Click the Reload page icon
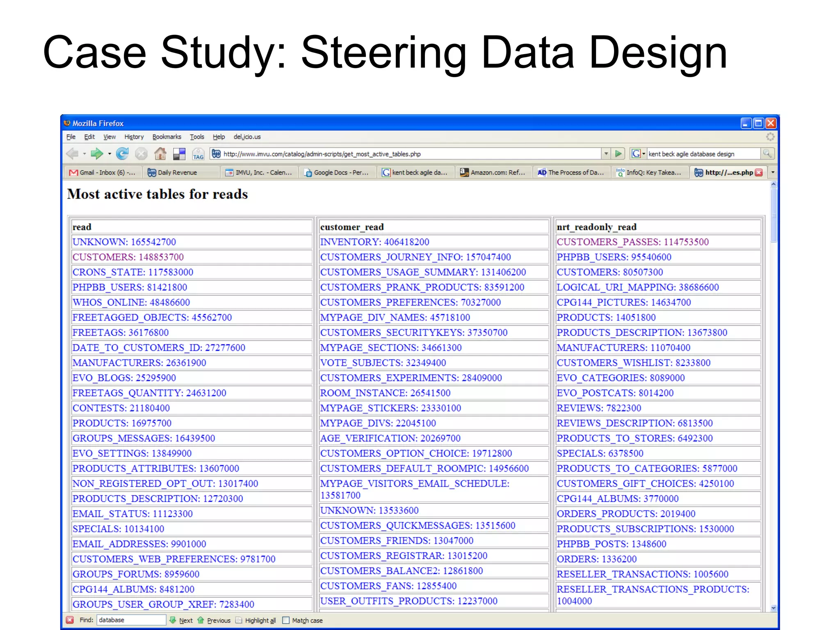The image size is (840, 630). (122, 154)
